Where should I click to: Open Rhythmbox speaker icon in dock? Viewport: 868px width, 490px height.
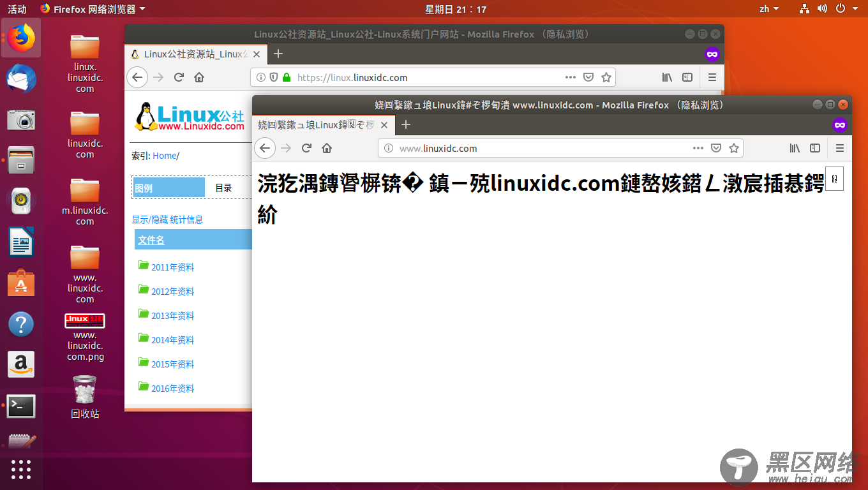[x=21, y=201]
